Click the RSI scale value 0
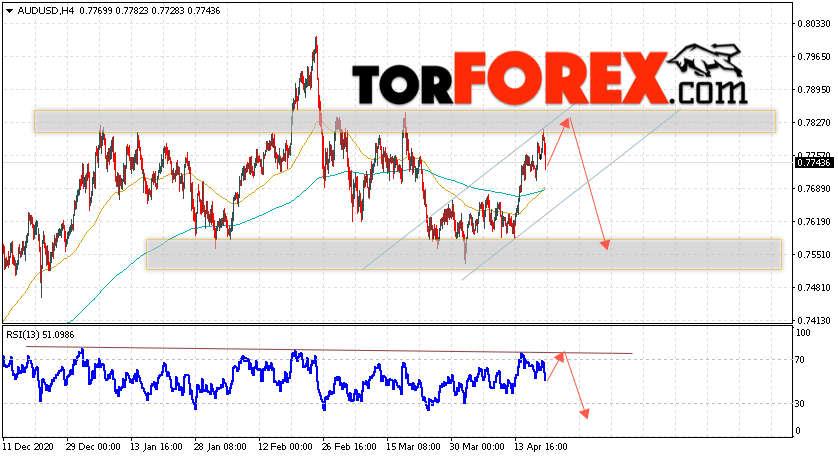 pos(798,431)
